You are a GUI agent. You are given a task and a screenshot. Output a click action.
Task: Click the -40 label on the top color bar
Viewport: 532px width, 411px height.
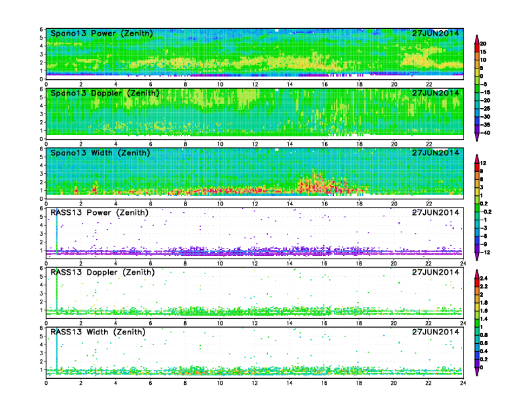[486, 133]
